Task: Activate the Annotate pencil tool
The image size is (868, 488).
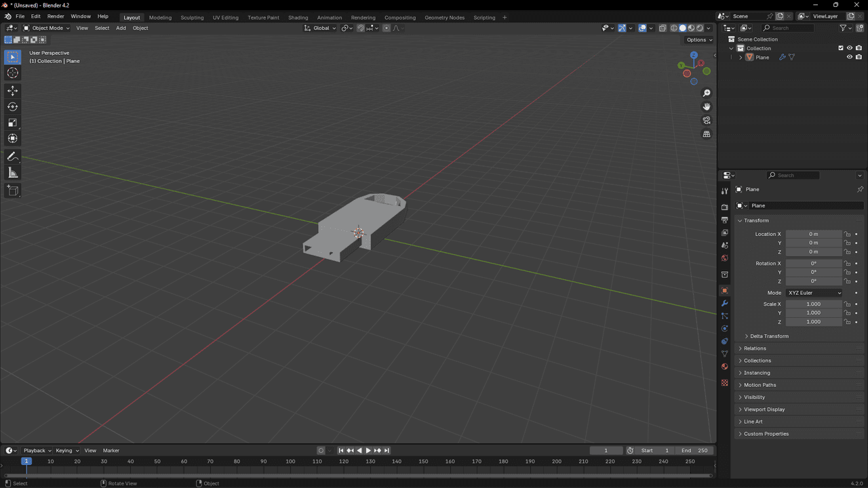Action: [x=12, y=157]
